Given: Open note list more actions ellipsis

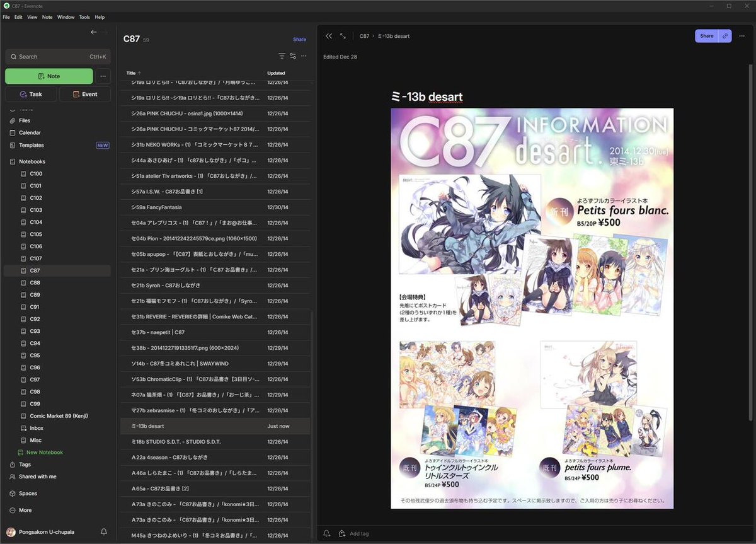Looking at the screenshot, I should click(x=304, y=56).
